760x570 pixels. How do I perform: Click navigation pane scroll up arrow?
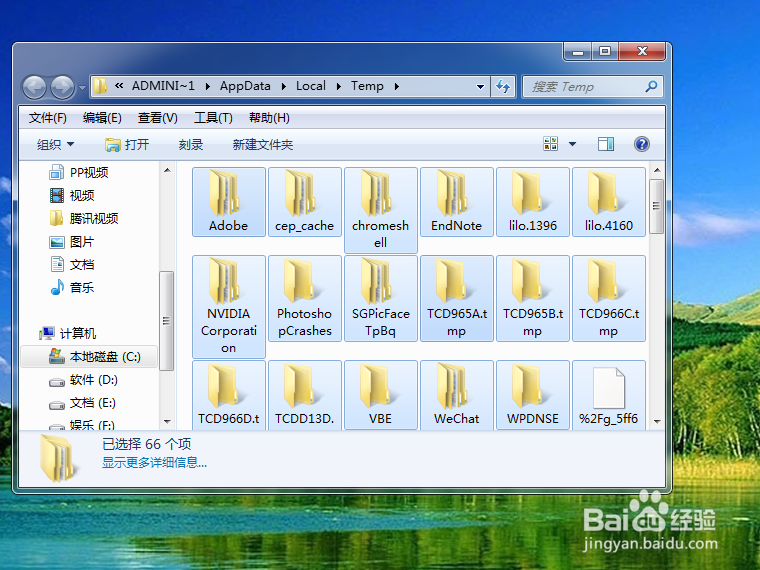click(167, 170)
